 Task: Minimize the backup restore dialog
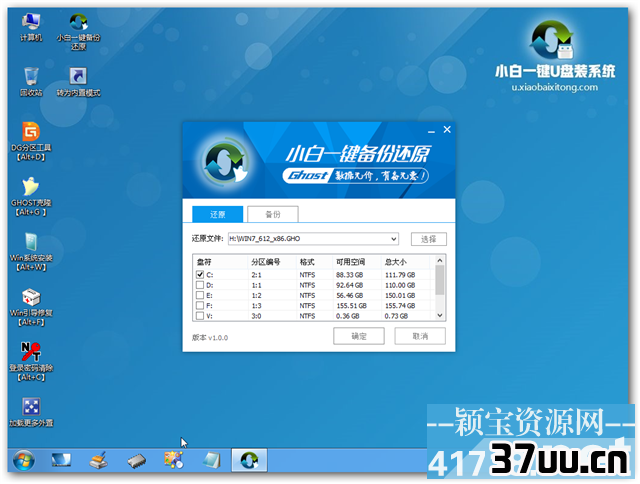click(431, 131)
